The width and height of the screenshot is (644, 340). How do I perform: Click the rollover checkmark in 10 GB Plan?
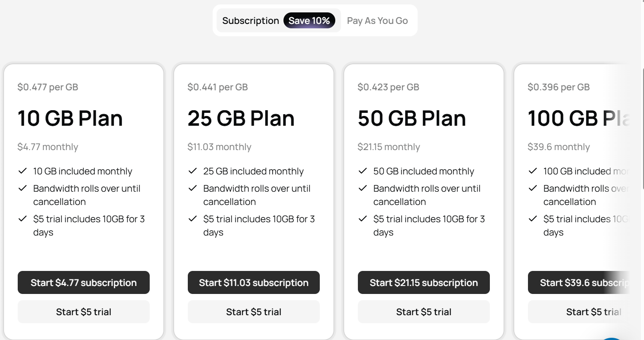(23, 188)
